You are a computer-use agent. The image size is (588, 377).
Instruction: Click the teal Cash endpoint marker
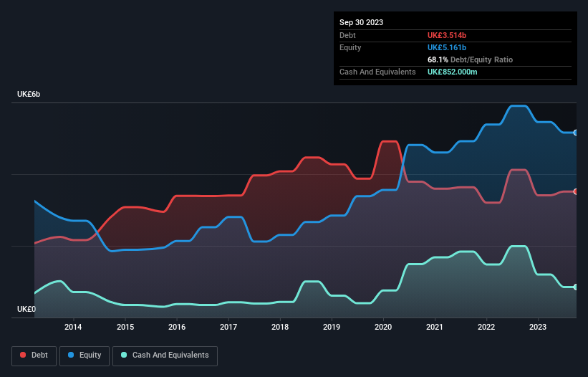tap(576, 287)
